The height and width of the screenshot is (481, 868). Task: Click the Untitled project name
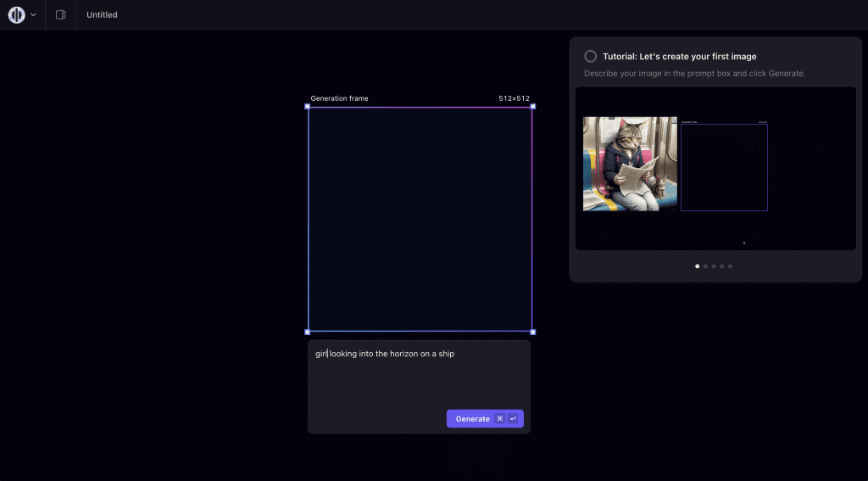coord(102,15)
